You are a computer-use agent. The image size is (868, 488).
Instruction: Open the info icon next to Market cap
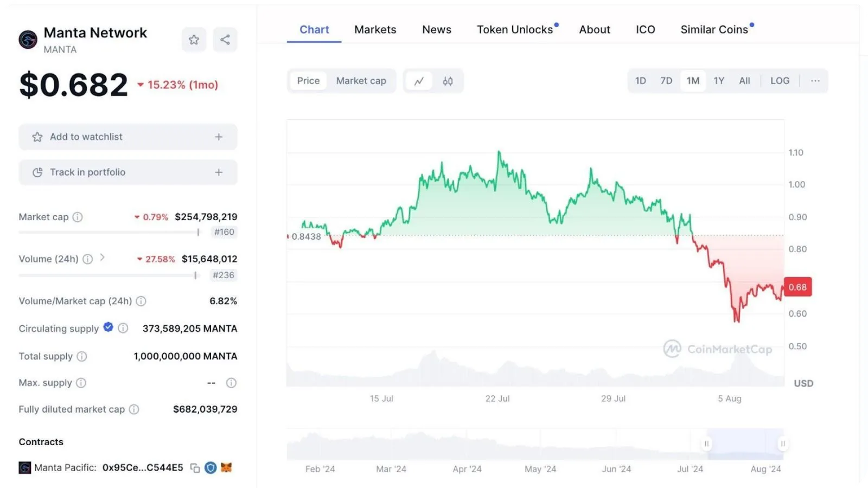pyautogui.click(x=78, y=217)
